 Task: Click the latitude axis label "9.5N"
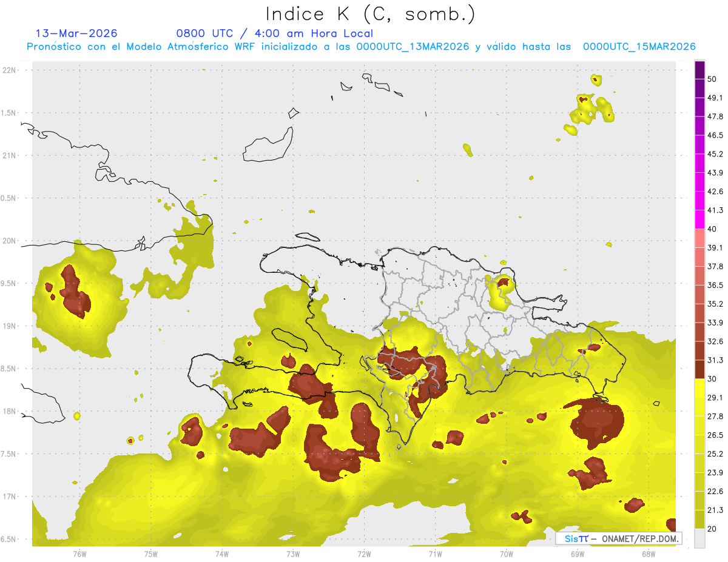pyautogui.click(x=8, y=283)
